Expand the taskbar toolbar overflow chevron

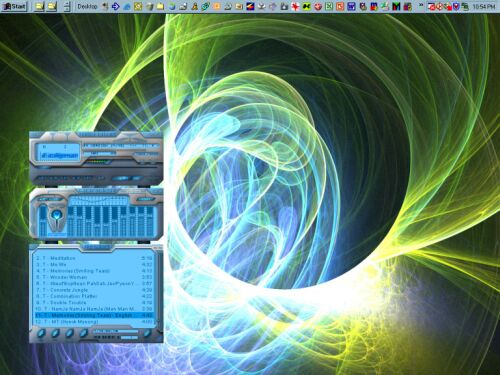421,5
